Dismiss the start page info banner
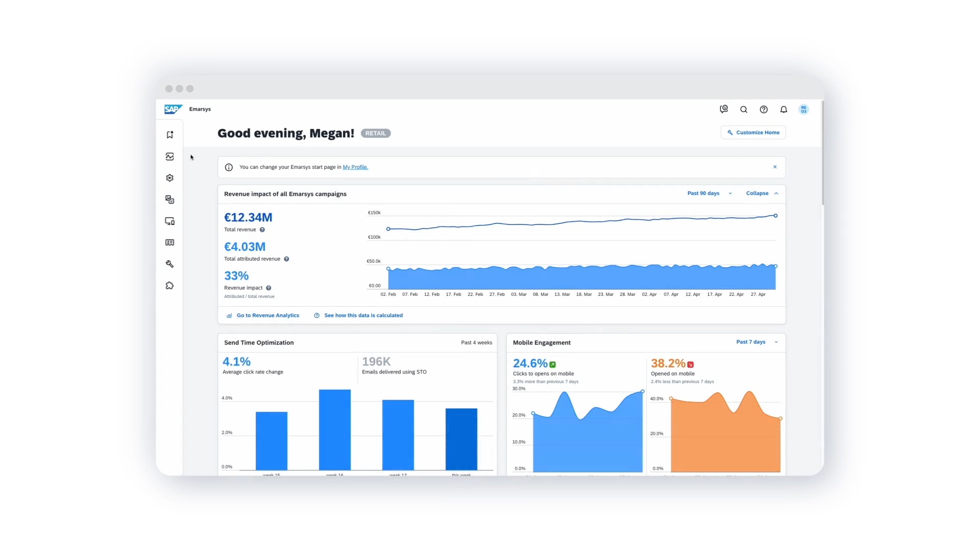 coord(775,167)
